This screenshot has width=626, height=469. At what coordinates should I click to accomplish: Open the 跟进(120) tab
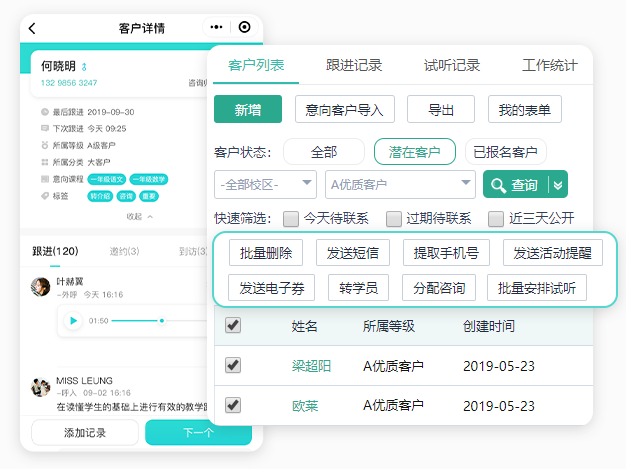click(x=55, y=251)
